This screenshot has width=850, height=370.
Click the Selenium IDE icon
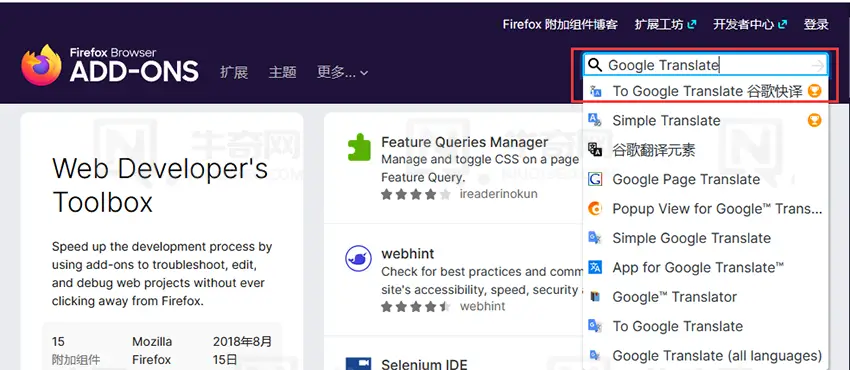pyautogui.click(x=358, y=363)
